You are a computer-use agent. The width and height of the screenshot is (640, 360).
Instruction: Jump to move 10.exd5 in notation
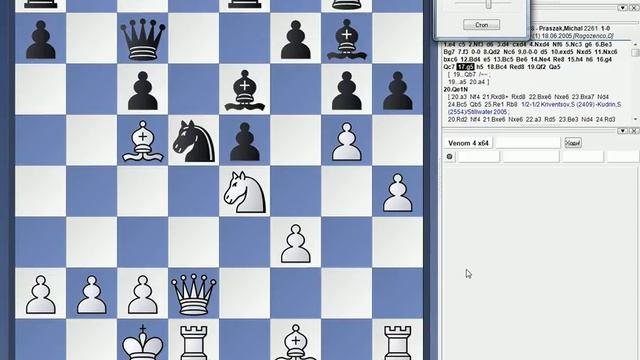coord(562,52)
